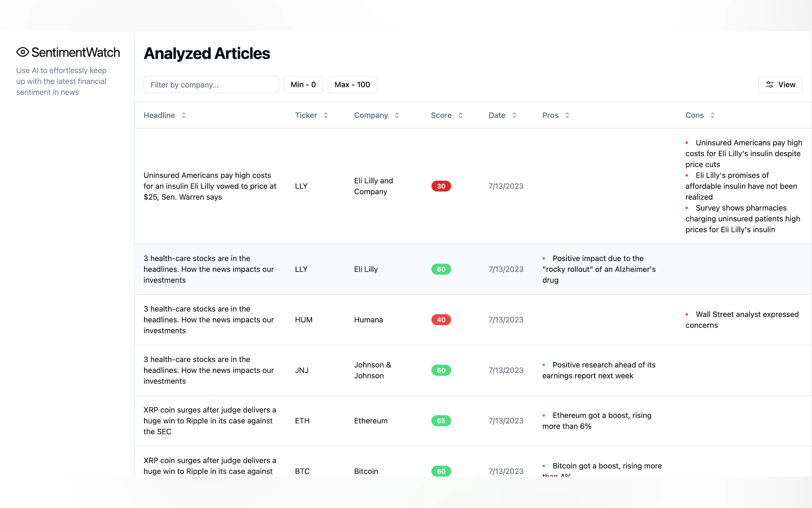Click the red 30 score badge
Viewport: 812px width, 508px height.
coord(441,186)
